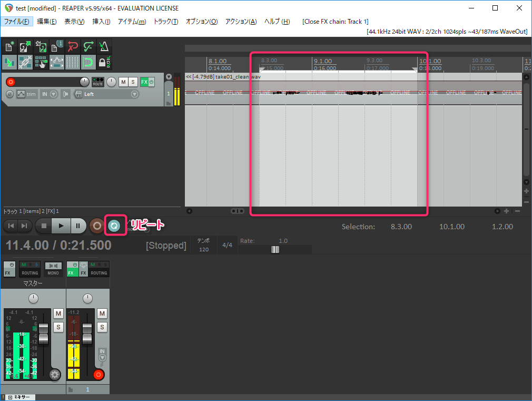Open the 4/4 time signature selector
Screen dimensions: 532x401
[x=227, y=245]
